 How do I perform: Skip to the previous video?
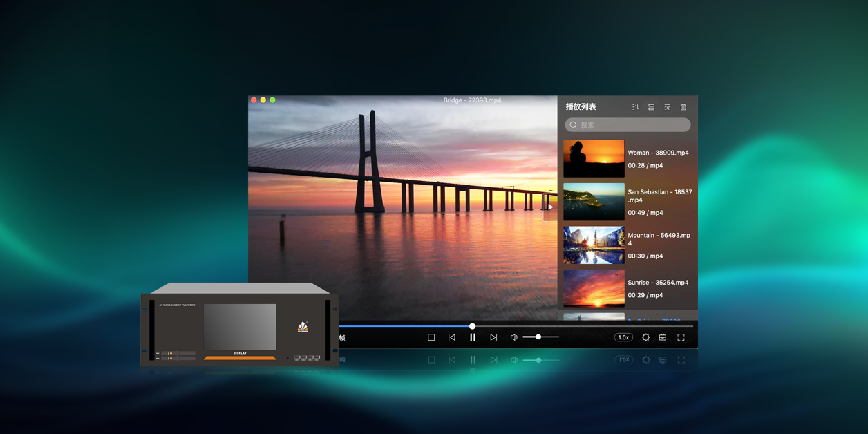tap(452, 337)
